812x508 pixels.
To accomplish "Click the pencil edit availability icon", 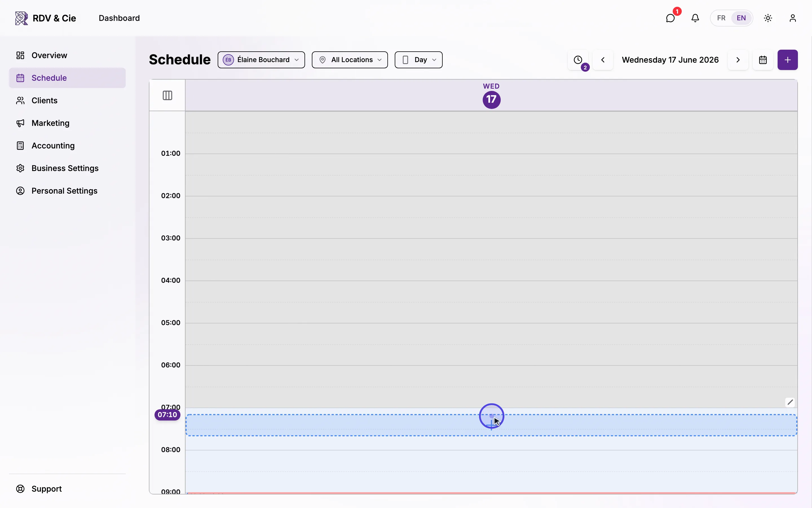I will 790,402.
